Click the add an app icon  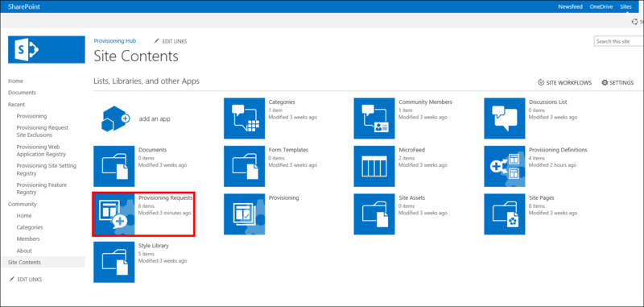point(115,118)
